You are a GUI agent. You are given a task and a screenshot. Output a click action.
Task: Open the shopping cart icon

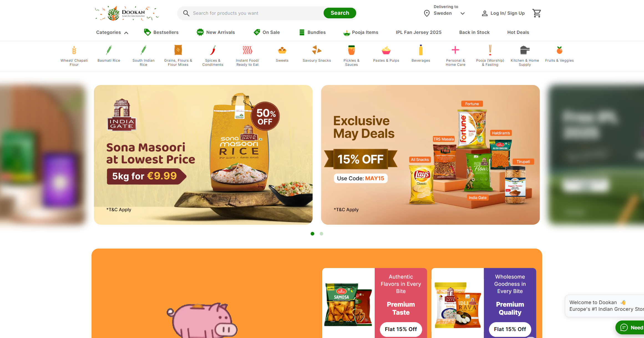(537, 13)
